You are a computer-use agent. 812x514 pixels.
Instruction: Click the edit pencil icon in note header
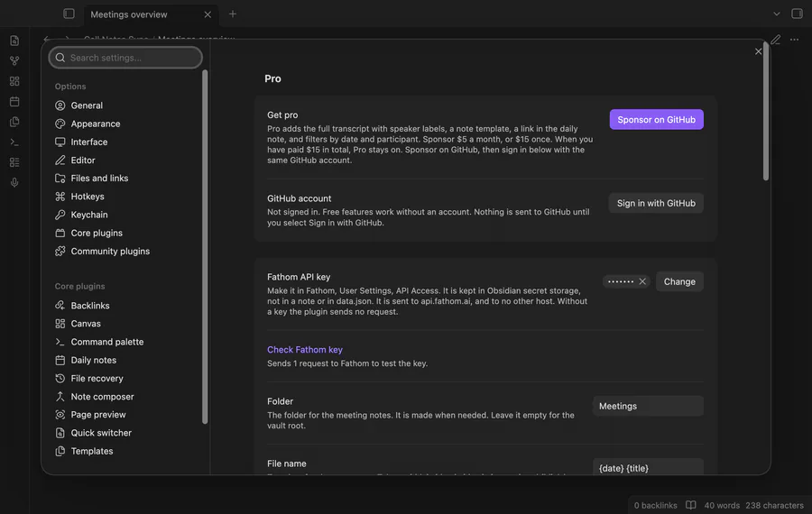click(x=775, y=40)
